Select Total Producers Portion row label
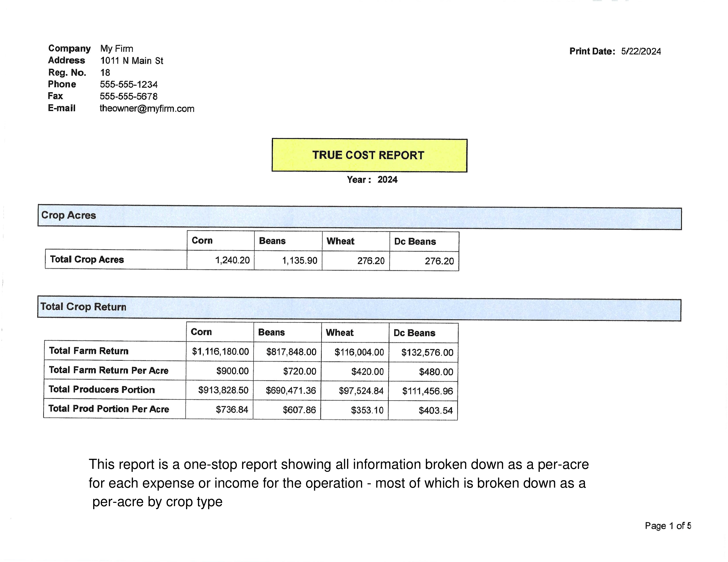This screenshot has width=728, height=562. pyautogui.click(x=101, y=390)
